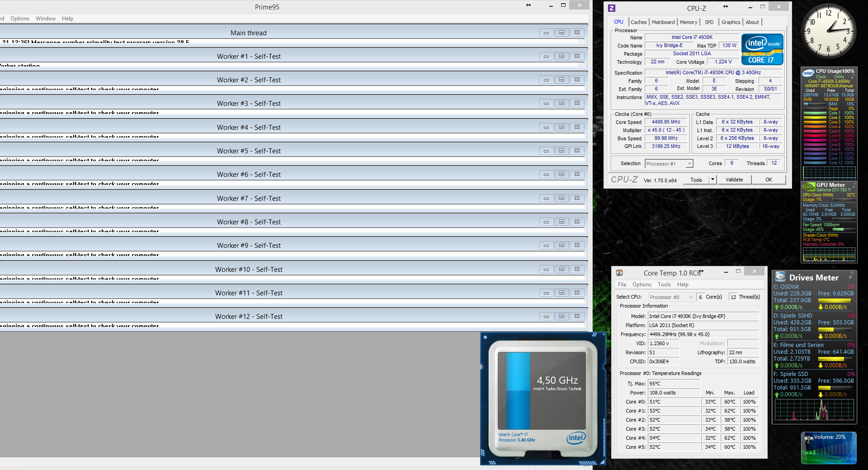
Task: Minimize the Worker #2 Self-Test subwindow
Action: 546,80
